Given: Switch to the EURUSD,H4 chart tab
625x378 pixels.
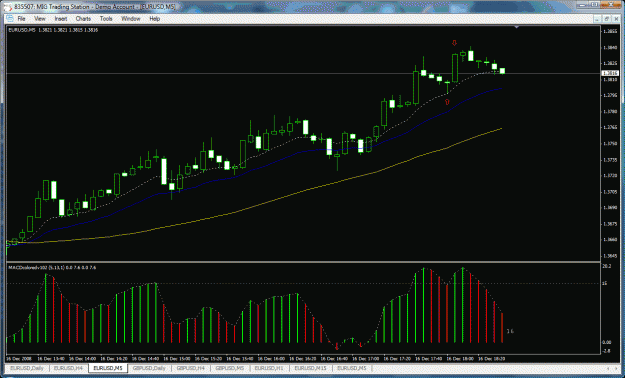Looking at the screenshot, I should click(68, 368).
